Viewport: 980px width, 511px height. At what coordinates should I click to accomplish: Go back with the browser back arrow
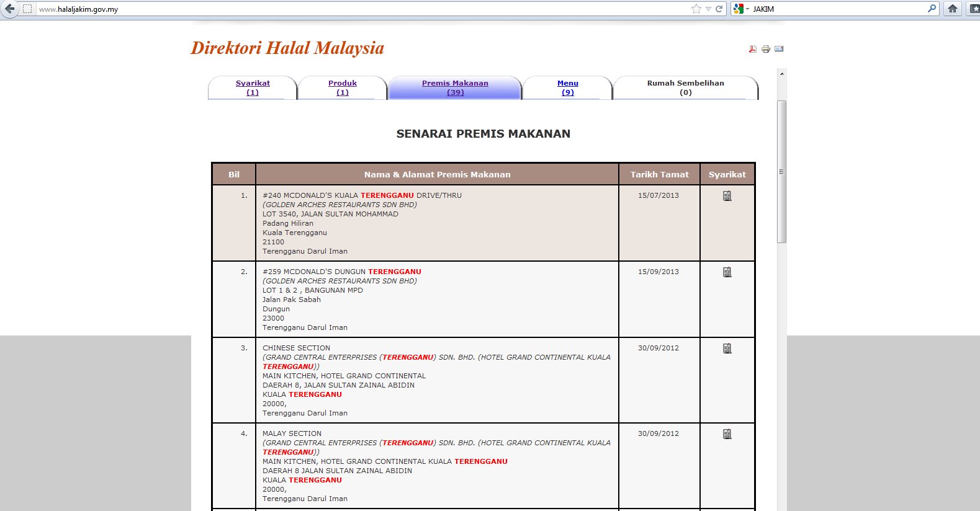[9, 9]
